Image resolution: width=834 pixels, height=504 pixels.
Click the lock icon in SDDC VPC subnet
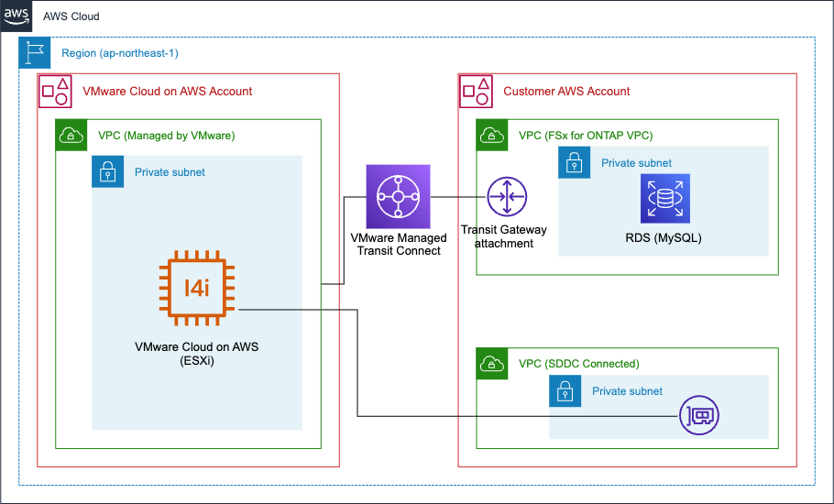coord(565,391)
